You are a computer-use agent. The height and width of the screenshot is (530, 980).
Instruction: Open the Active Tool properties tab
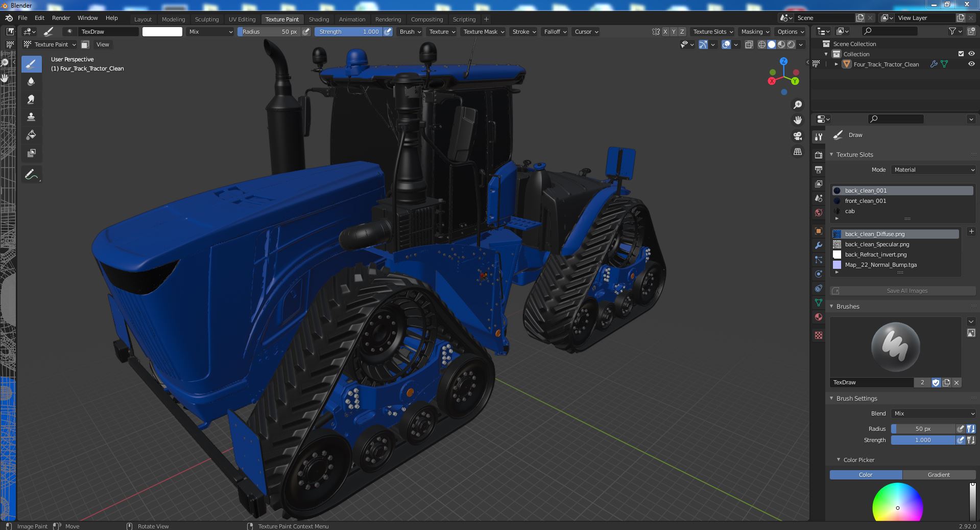click(x=819, y=136)
